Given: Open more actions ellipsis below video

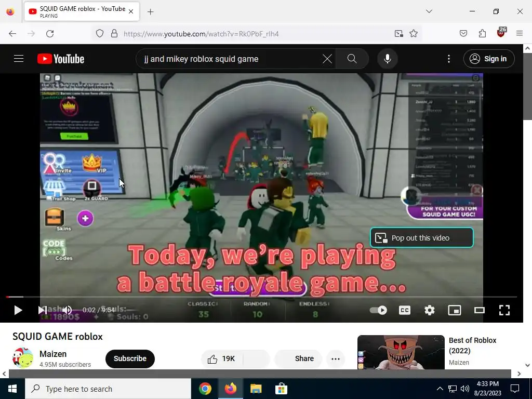Looking at the screenshot, I should [336, 358].
